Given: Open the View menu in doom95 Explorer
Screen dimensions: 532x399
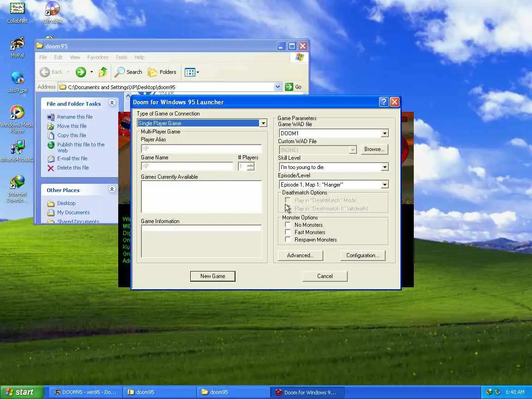Looking at the screenshot, I should [75, 57].
